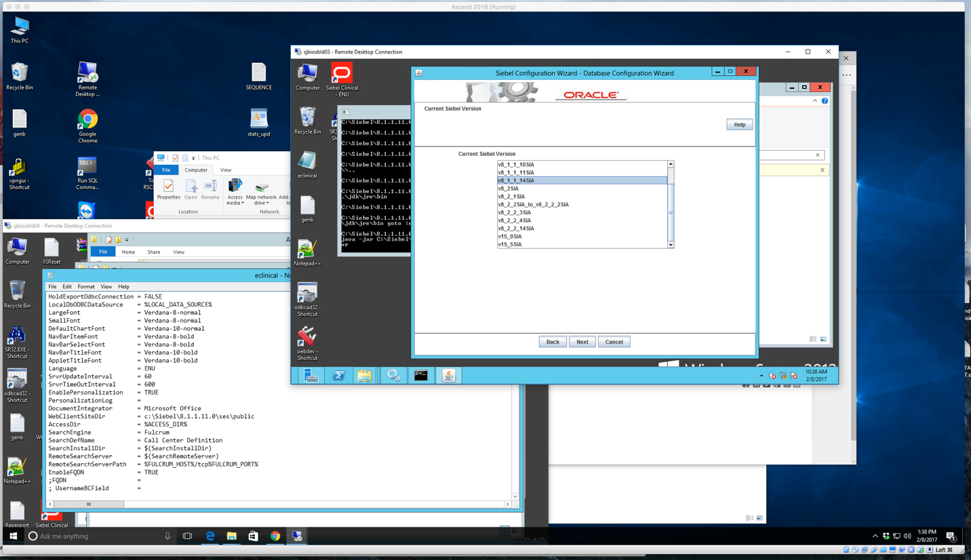
Task: Select Siebel Clinical - ENU desktop icon
Action: point(342,80)
